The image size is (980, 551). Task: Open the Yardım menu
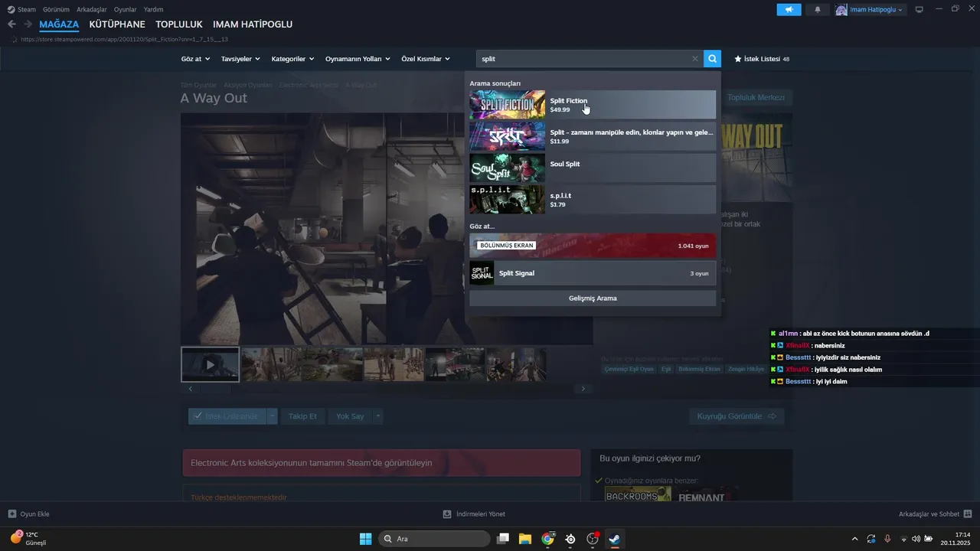[154, 9]
